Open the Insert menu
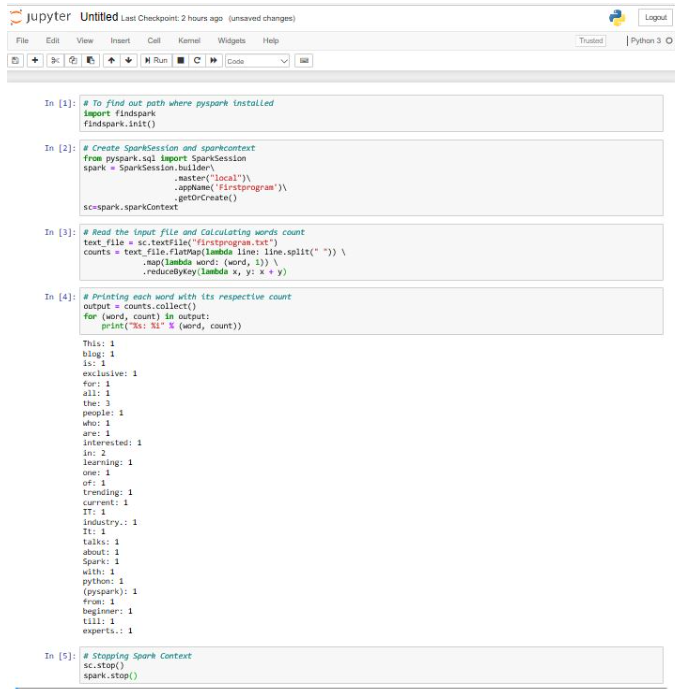 click(120, 41)
